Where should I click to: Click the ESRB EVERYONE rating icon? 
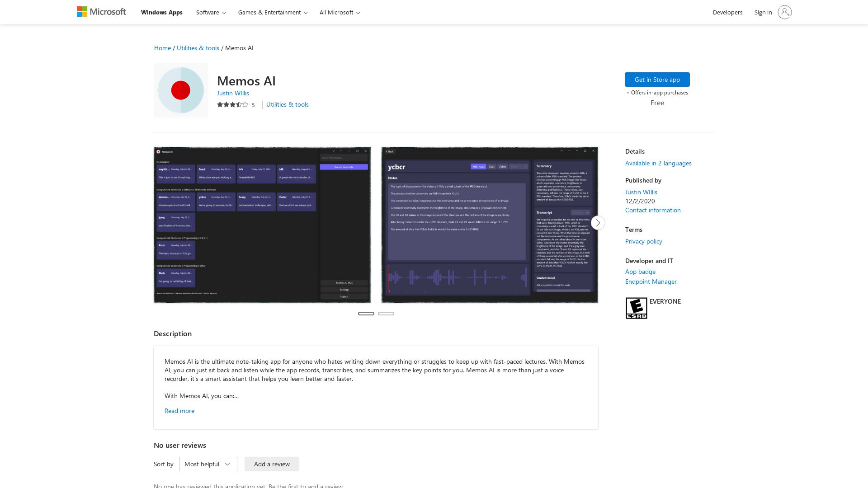(637, 308)
